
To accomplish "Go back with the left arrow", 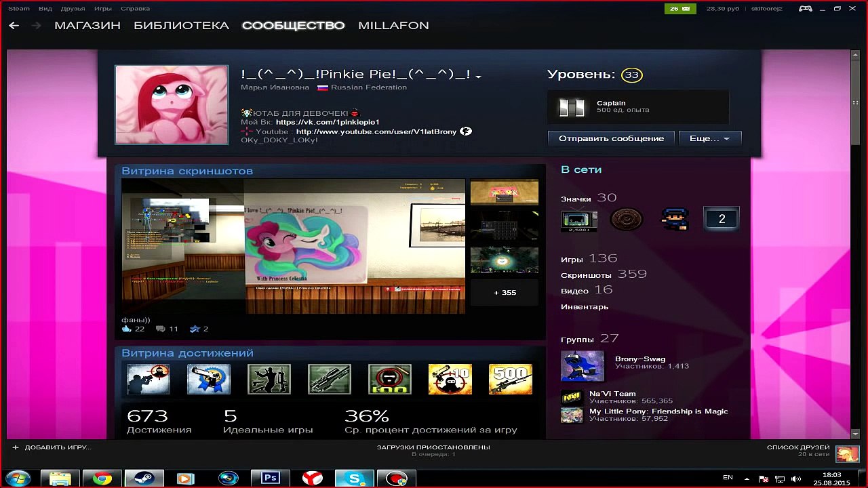I will (x=14, y=26).
